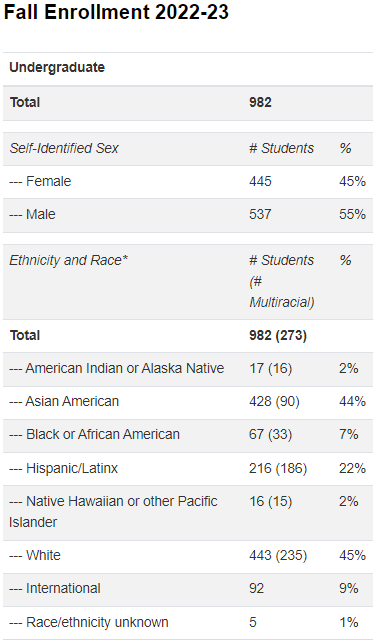The width and height of the screenshot is (373, 643).
Task: Click the Self-Identified Sex header cell
Action: 64,148
